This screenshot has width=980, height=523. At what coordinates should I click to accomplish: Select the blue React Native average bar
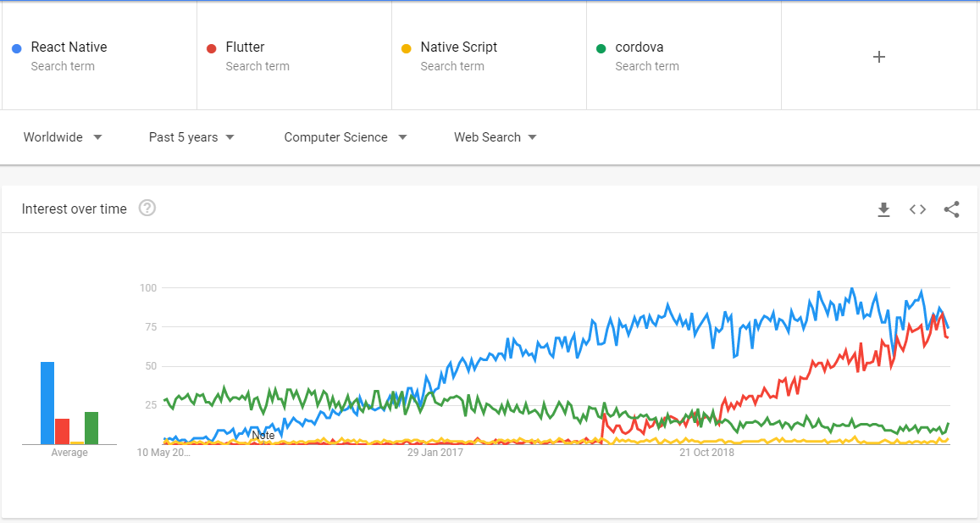47,403
